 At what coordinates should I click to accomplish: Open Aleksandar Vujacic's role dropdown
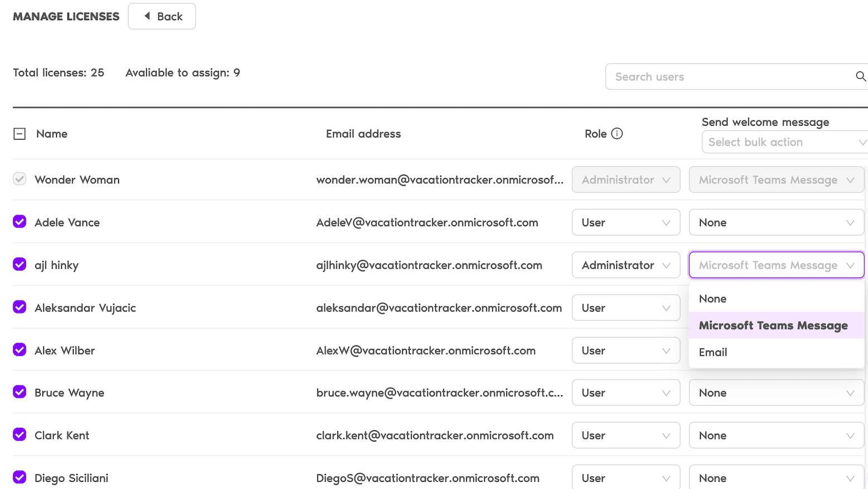(x=626, y=308)
